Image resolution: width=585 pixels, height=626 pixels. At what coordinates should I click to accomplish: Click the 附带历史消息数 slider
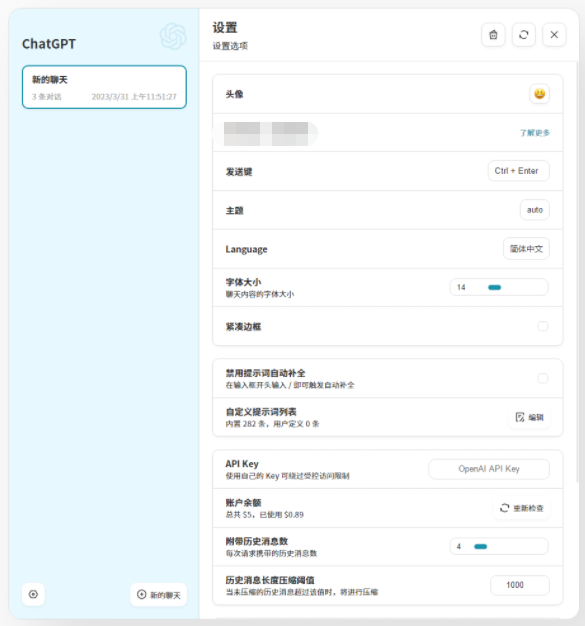[499, 546]
